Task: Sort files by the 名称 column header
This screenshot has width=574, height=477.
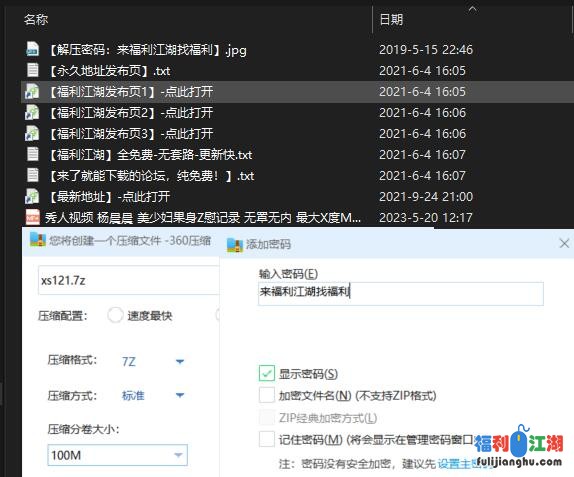Action: tap(36, 19)
